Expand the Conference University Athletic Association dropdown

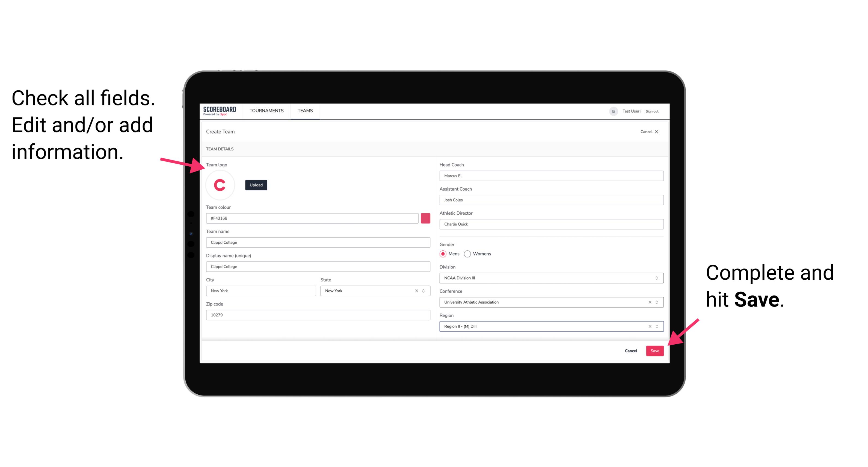coord(657,302)
